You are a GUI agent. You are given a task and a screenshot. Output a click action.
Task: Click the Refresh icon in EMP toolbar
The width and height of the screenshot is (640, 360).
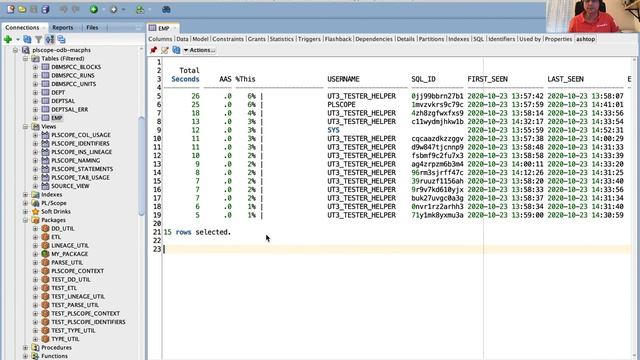click(x=176, y=50)
